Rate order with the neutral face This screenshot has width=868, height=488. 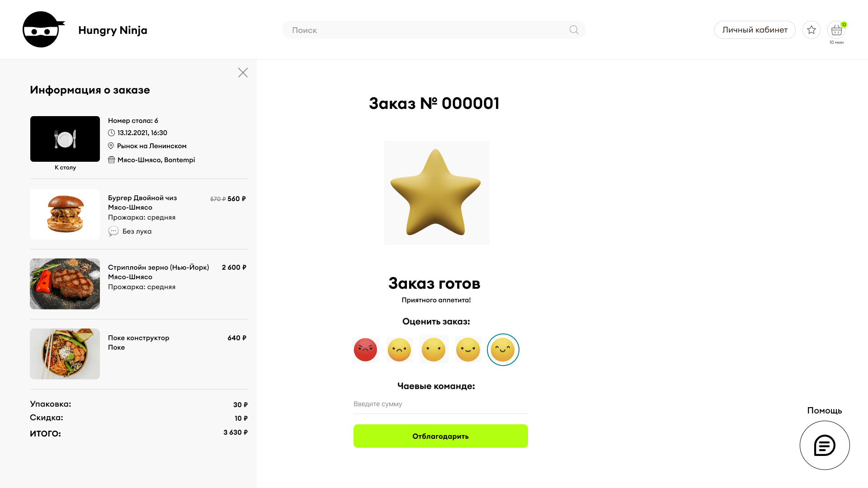[x=434, y=350]
